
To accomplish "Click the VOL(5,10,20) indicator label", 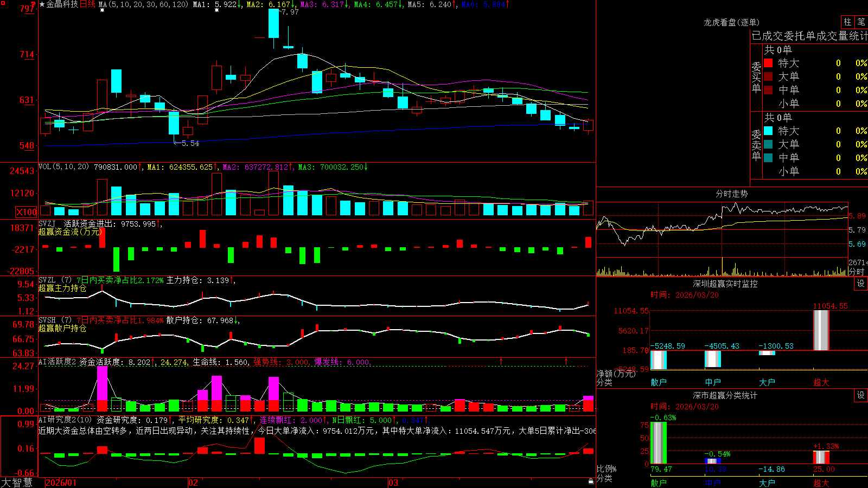I will [63, 167].
